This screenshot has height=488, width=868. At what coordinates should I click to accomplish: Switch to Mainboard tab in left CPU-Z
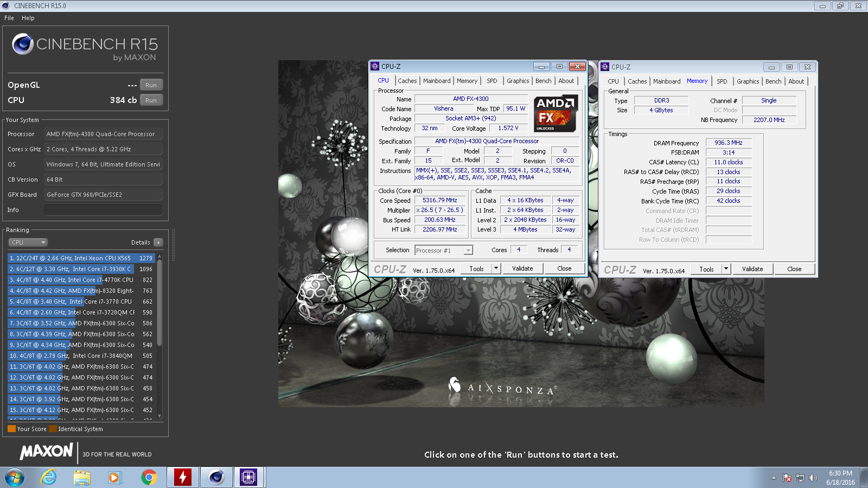click(437, 81)
